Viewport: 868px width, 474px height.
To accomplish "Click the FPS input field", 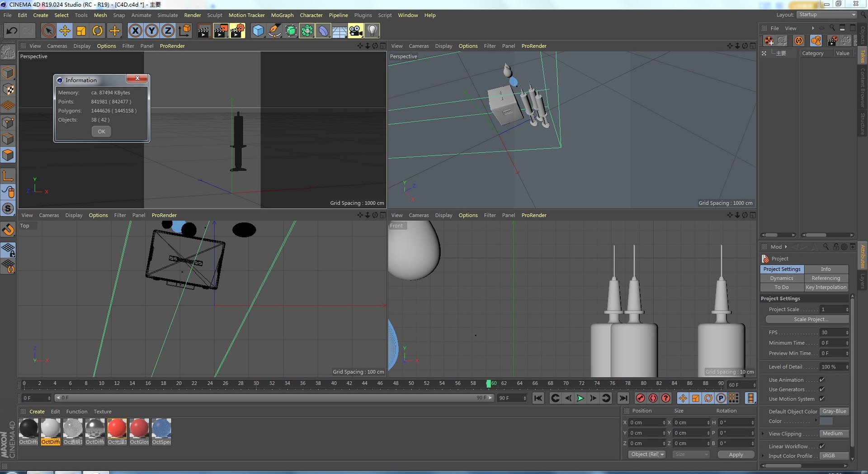I will point(834,332).
